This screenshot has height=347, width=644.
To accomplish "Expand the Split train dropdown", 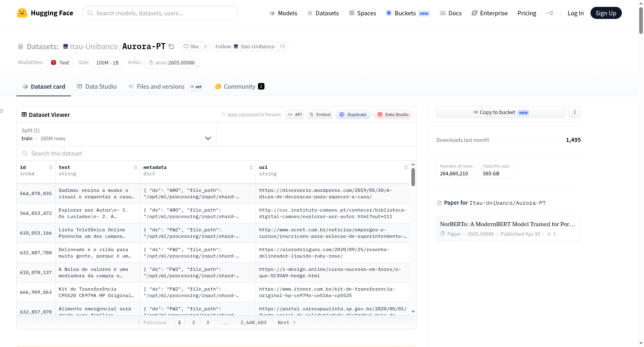I will pos(117,134).
